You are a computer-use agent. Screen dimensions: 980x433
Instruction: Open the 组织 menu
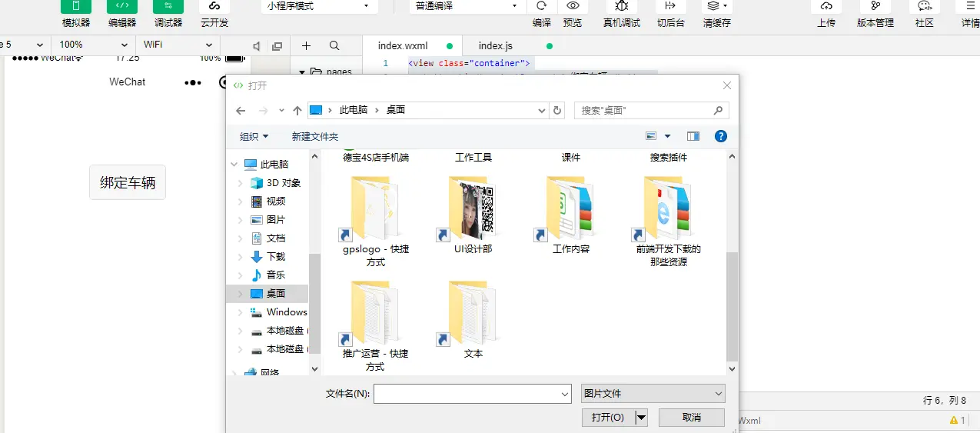(x=254, y=136)
